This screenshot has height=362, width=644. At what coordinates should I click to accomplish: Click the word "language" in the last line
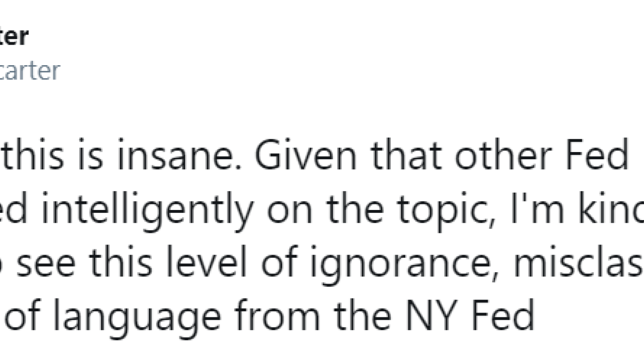[x=138, y=317]
